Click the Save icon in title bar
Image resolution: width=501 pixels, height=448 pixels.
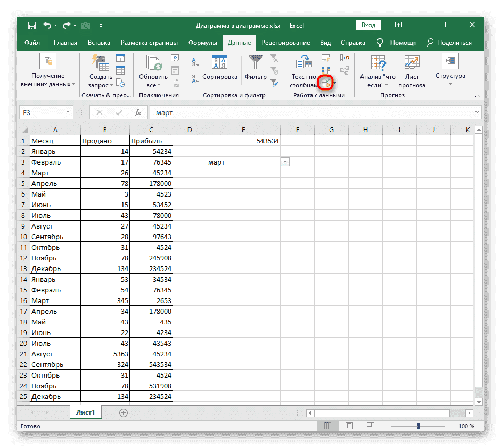pyautogui.click(x=32, y=25)
